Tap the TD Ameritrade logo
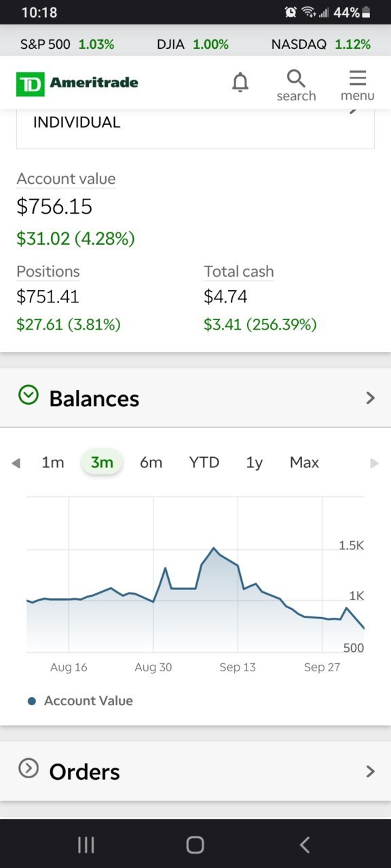 pos(77,83)
